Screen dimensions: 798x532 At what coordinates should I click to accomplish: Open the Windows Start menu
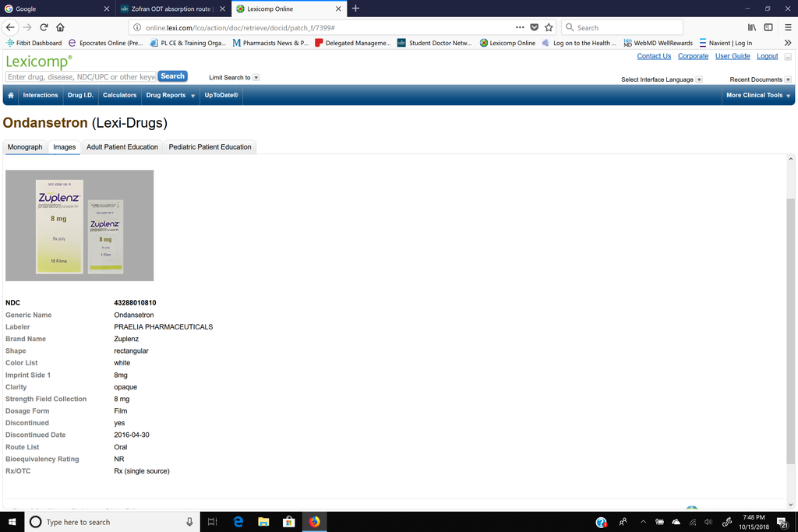(12, 522)
